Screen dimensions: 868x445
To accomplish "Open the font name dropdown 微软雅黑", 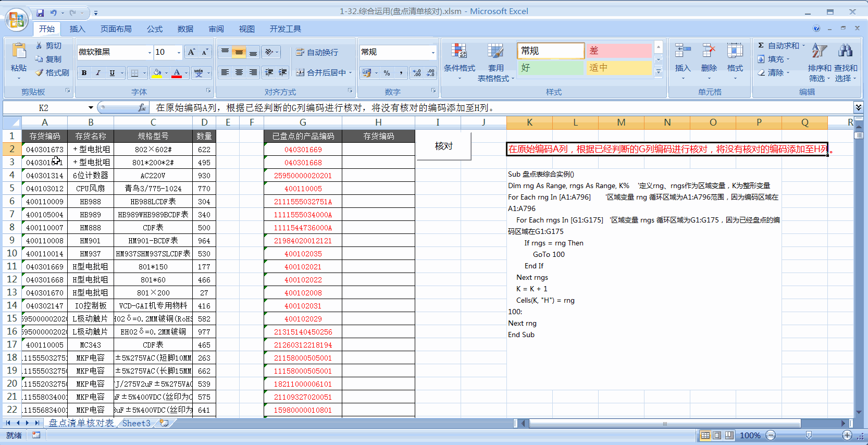I will pos(150,52).
